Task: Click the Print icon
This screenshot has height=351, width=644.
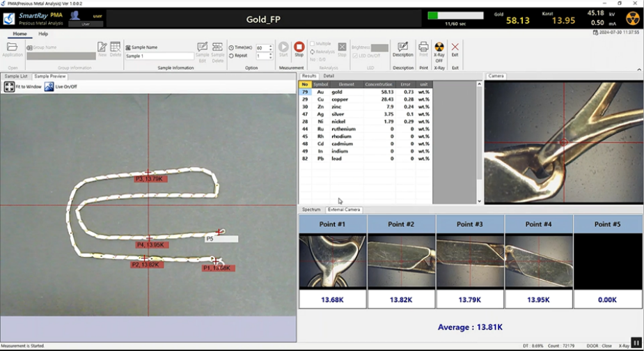Action: (423, 49)
